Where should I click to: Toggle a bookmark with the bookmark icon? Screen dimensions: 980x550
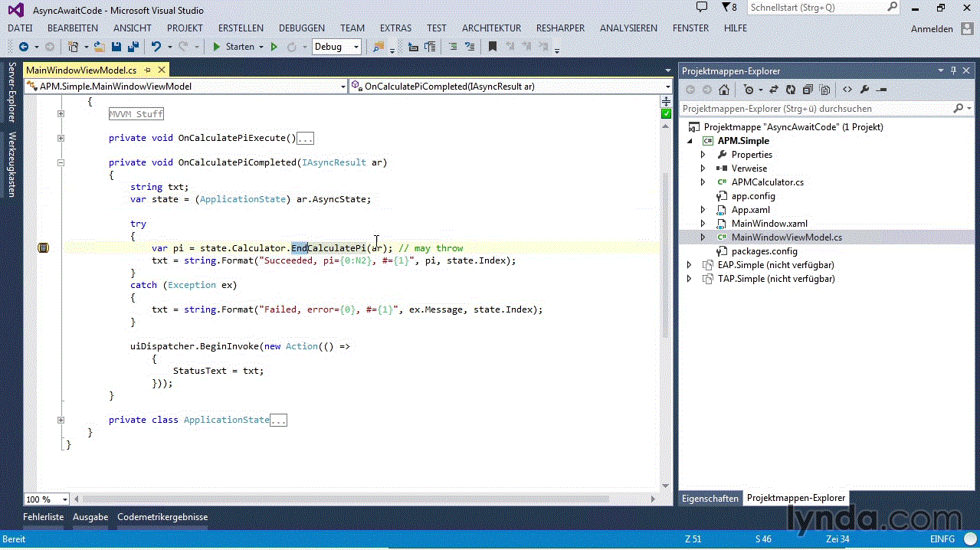coord(493,47)
